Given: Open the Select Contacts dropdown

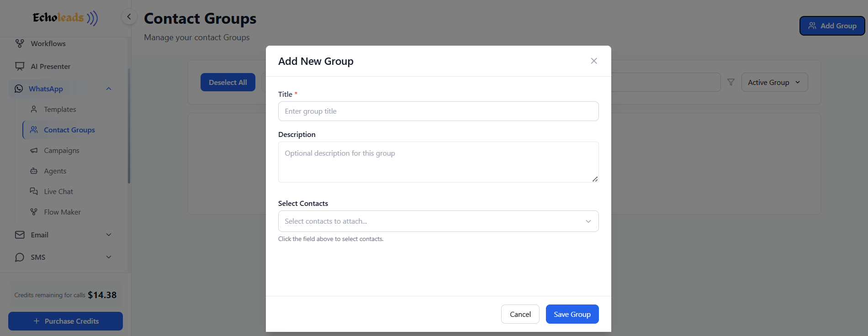Looking at the screenshot, I should 438,221.
